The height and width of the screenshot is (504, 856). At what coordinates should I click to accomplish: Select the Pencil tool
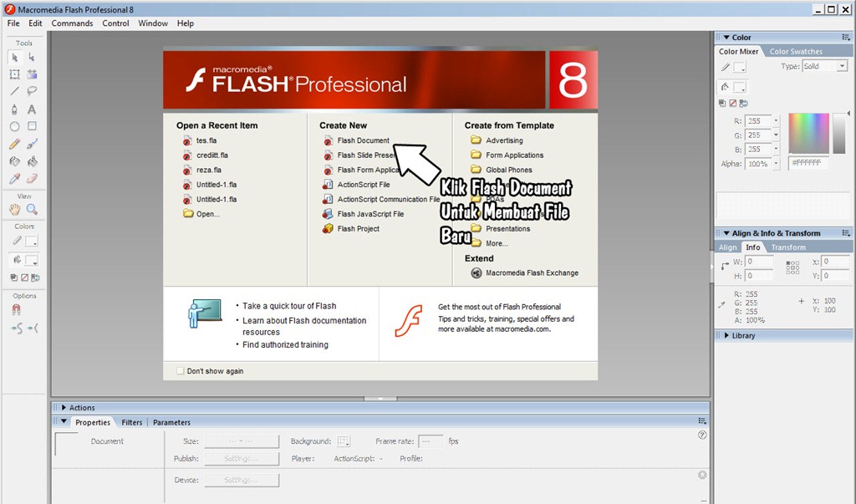(15, 144)
